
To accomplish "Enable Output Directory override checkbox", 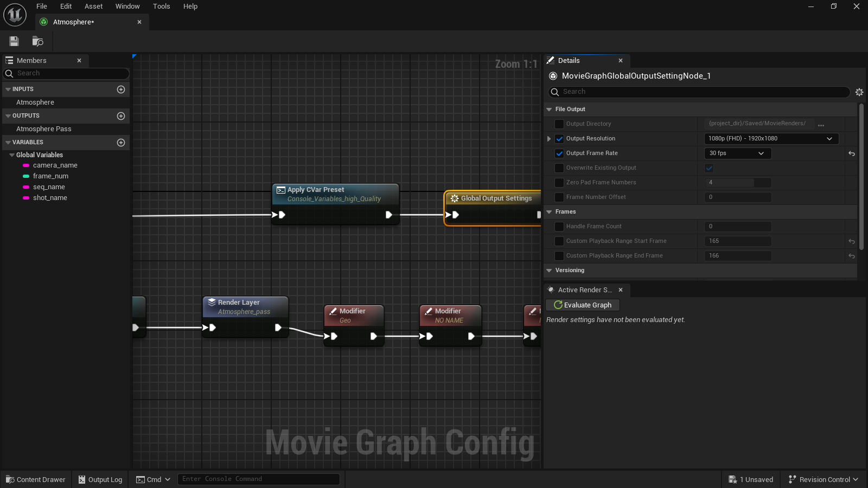I will coord(559,124).
